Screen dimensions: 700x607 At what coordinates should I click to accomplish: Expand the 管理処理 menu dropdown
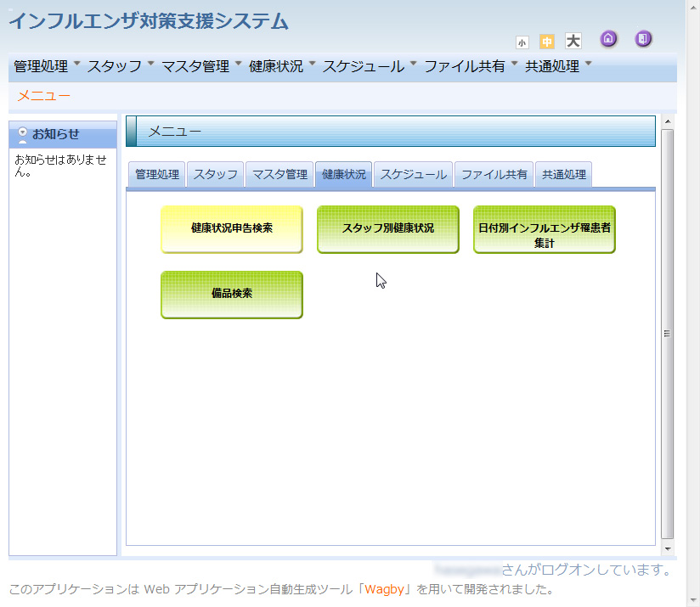tap(75, 64)
